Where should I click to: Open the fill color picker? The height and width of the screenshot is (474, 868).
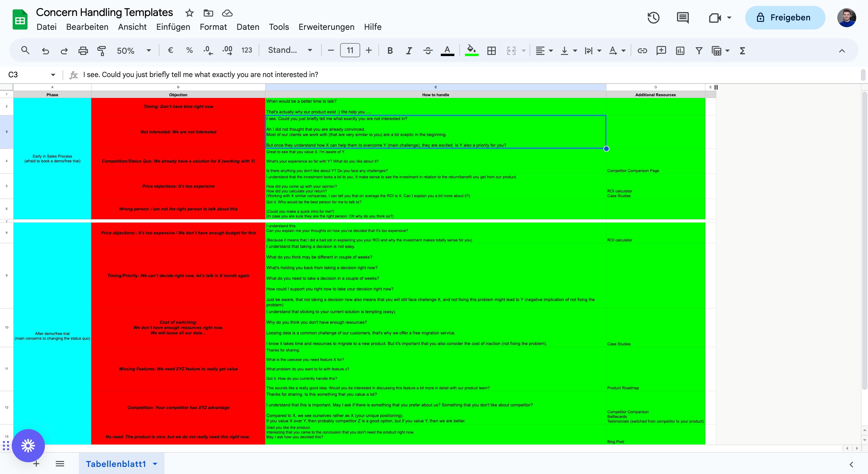[x=471, y=50]
